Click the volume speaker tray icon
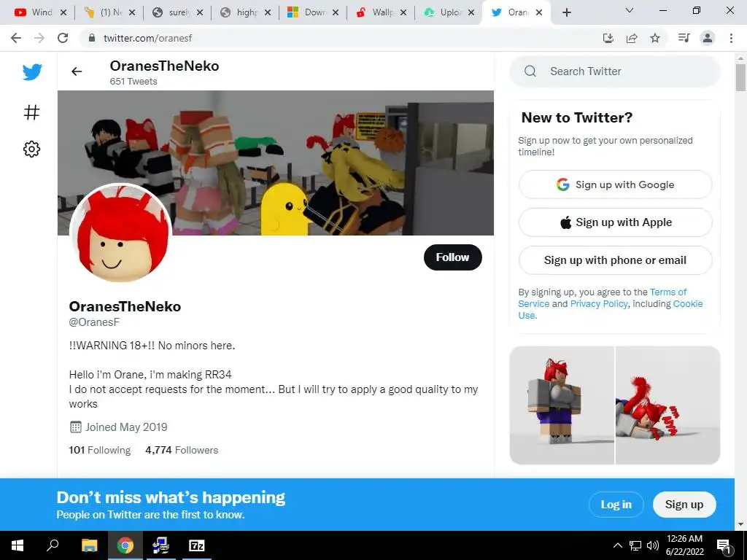 tap(653, 545)
